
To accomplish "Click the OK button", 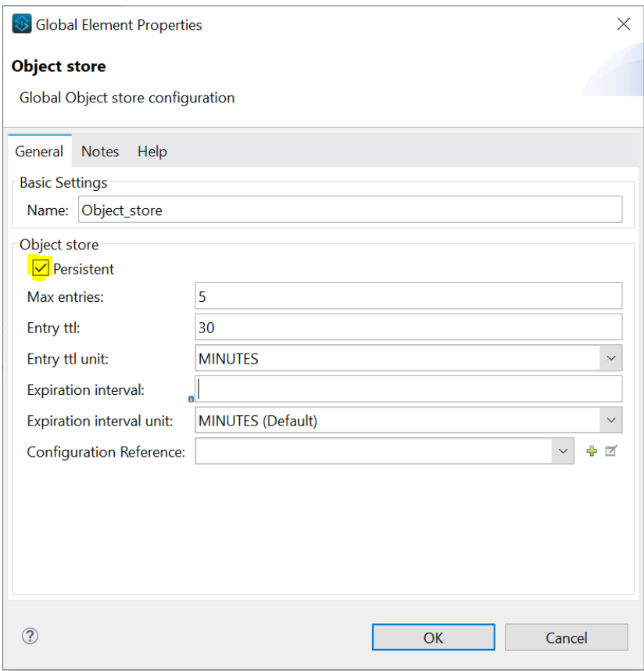I will point(433,637).
